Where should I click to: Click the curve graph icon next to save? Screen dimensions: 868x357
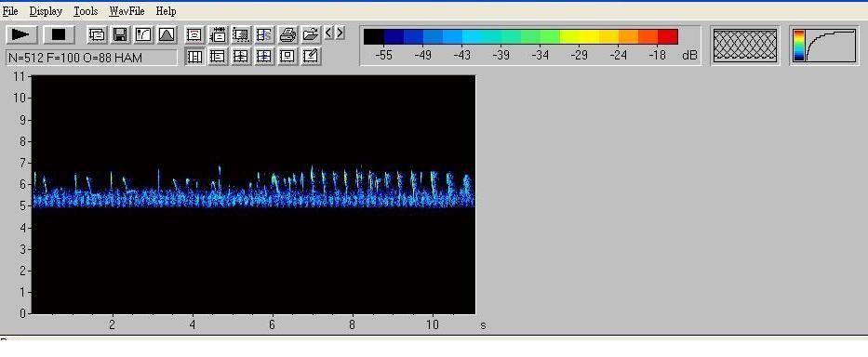143,35
